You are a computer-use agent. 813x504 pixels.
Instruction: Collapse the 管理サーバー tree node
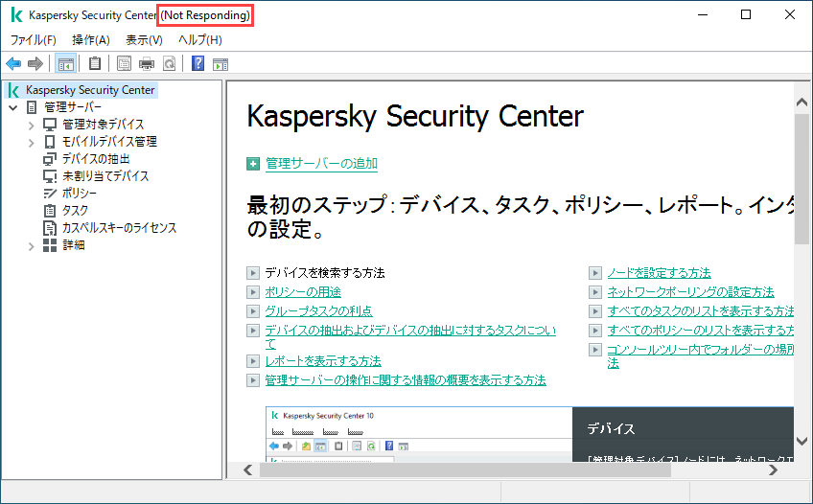[x=13, y=107]
